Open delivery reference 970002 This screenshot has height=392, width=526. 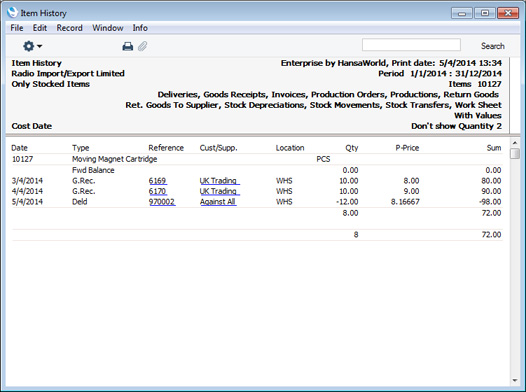coord(162,202)
